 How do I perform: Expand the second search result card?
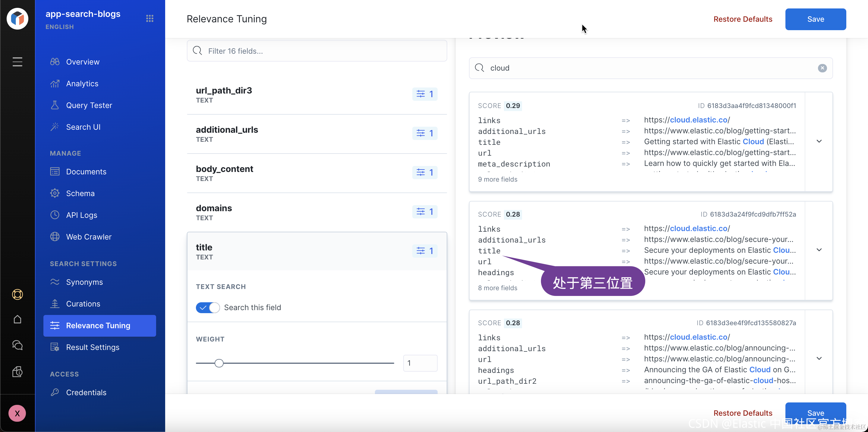(819, 250)
